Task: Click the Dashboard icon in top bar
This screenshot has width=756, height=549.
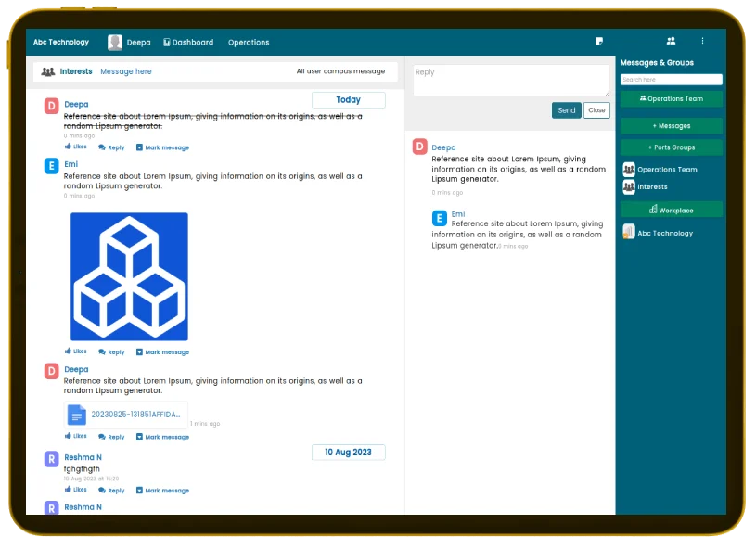Action: [x=167, y=43]
